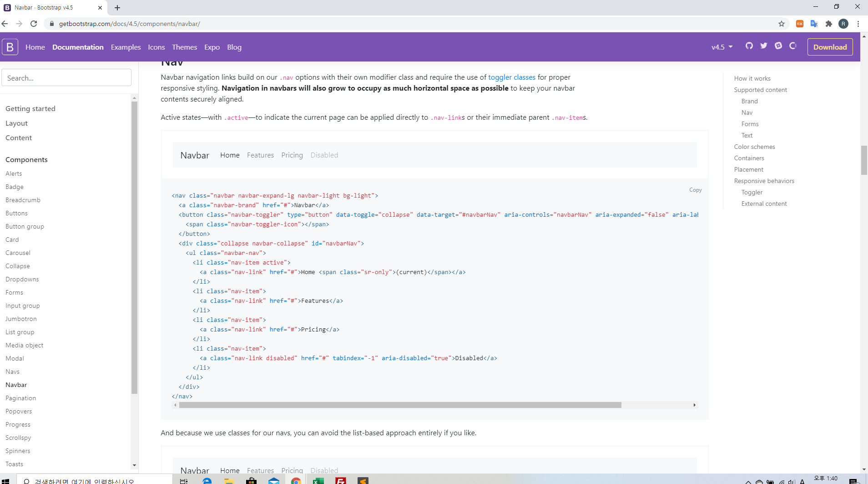This screenshot has width=868, height=484.
Task: Click the code block horizontal scrollbar
Action: 400,405
